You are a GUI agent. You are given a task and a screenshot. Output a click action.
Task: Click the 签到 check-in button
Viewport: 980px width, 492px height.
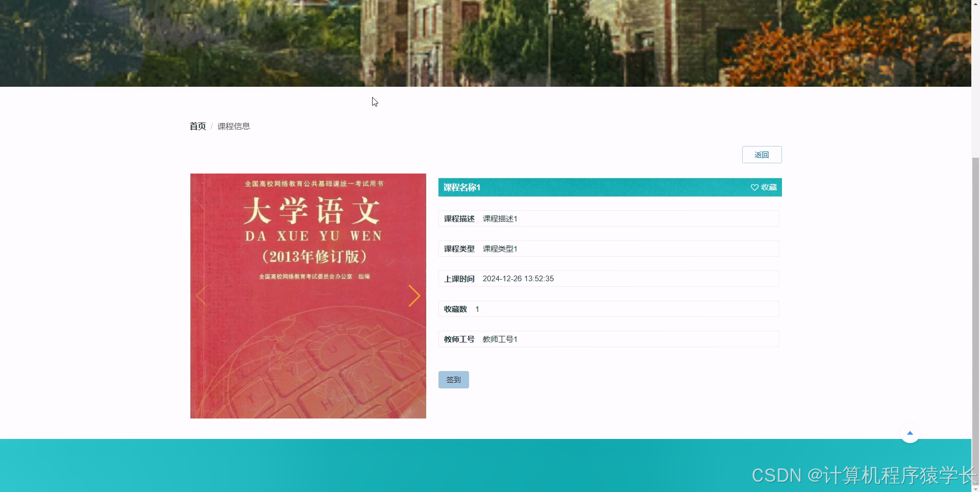tap(453, 380)
